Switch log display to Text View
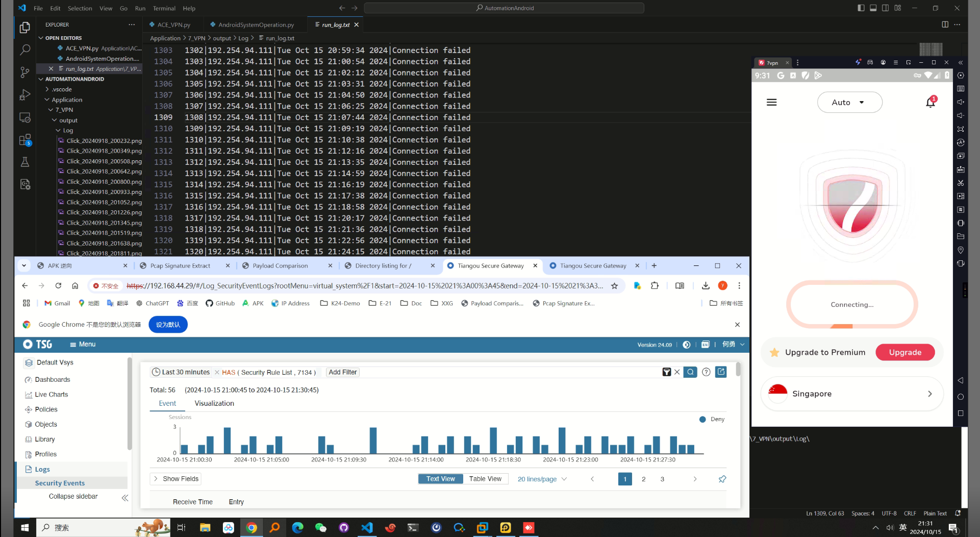Viewport: 980px width, 537px height. pyautogui.click(x=440, y=479)
